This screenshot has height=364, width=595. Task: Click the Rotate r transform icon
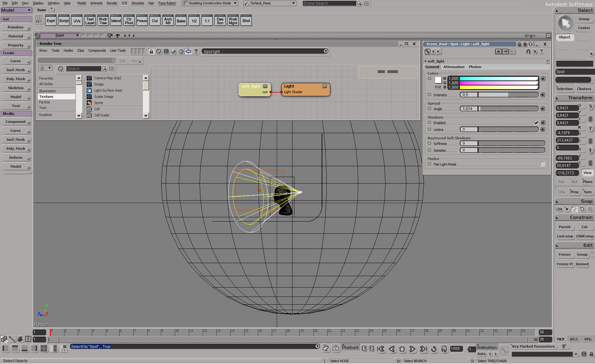click(590, 129)
